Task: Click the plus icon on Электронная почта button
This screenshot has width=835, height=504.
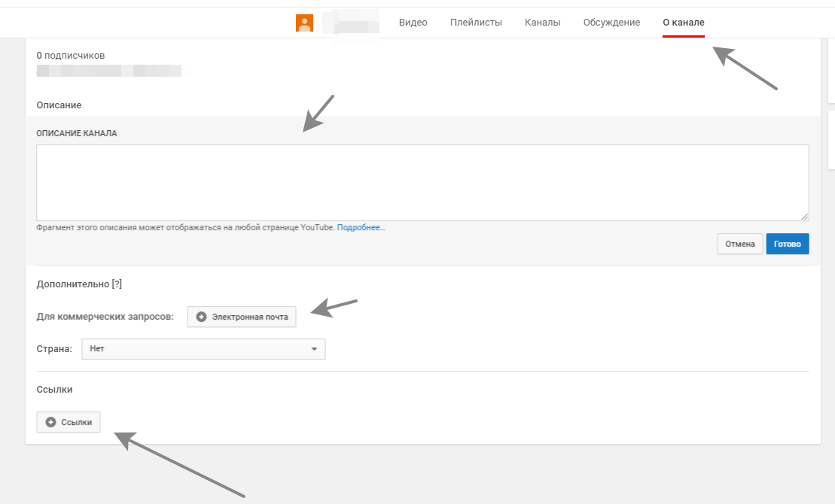Action: tap(201, 317)
